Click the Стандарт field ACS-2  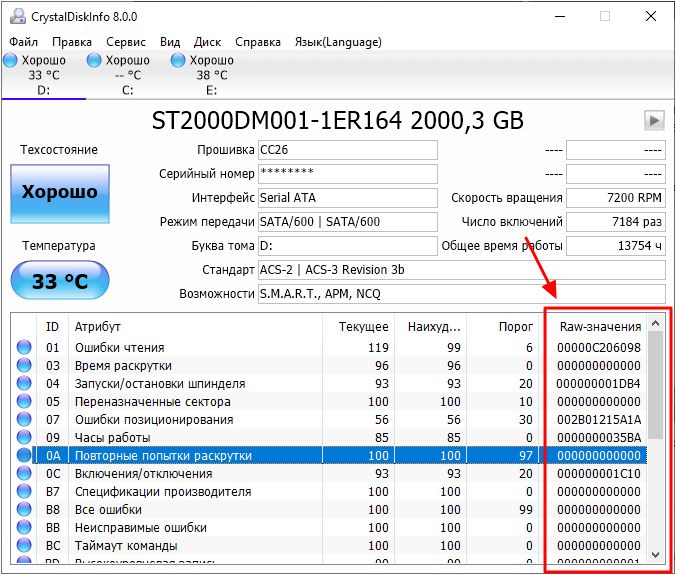point(462,270)
